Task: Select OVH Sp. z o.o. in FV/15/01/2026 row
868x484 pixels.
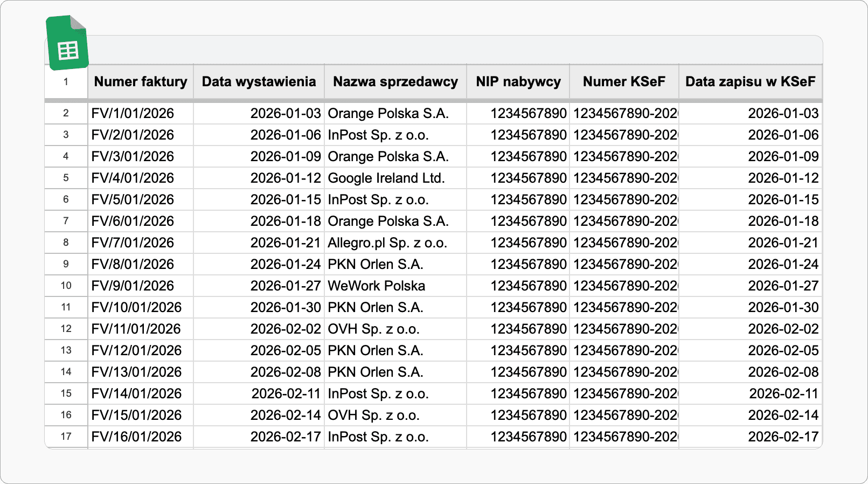Action: tap(395, 415)
